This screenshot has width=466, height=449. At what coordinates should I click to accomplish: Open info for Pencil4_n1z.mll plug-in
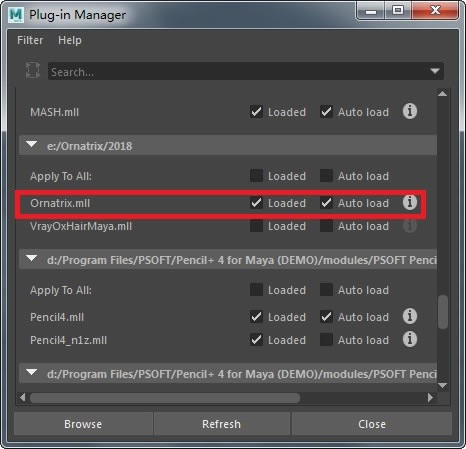point(410,339)
